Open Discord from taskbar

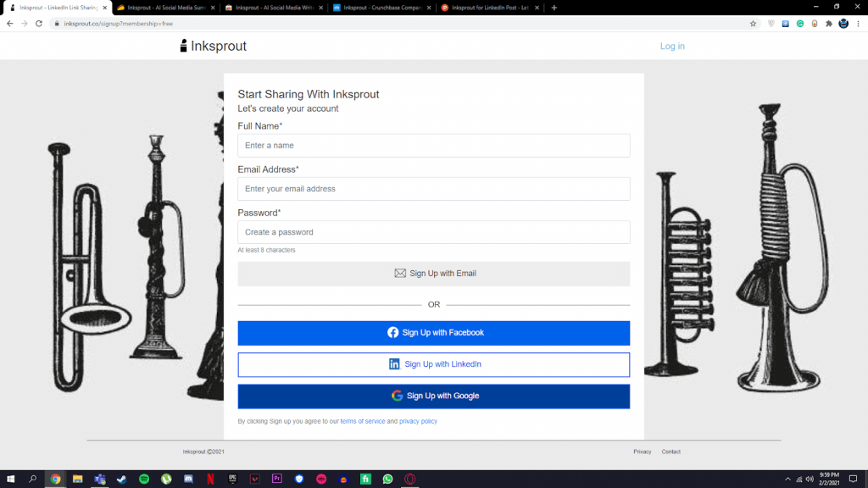click(x=188, y=480)
